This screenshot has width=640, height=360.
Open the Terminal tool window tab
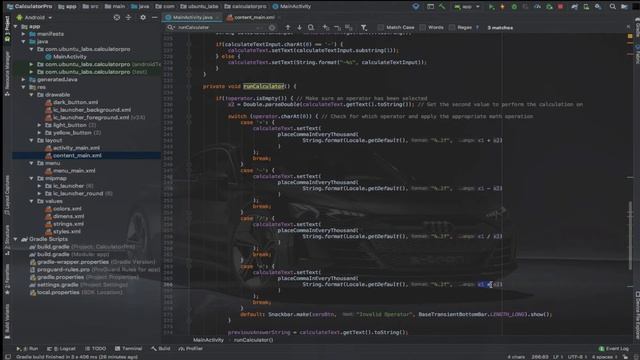pos(128,349)
